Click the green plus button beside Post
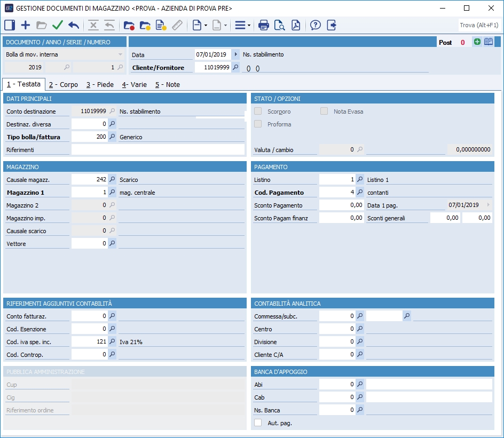 click(x=477, y=42)
